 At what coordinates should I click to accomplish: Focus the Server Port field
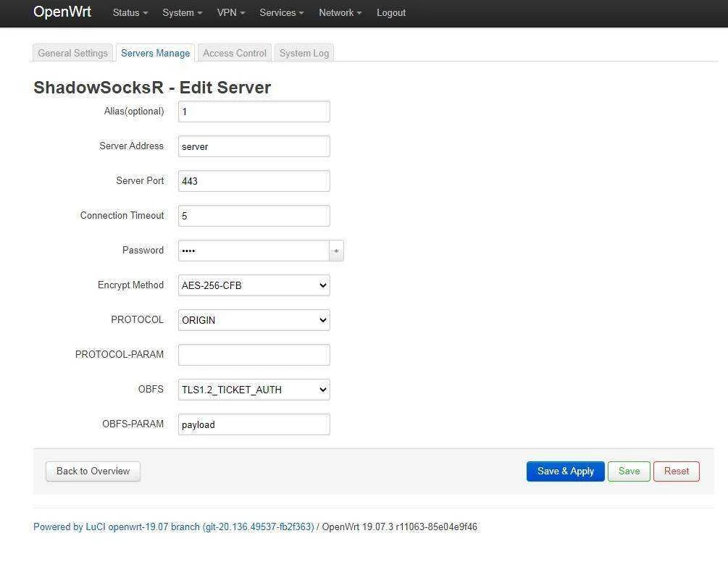pyautogui.click(x=254, y=181)
